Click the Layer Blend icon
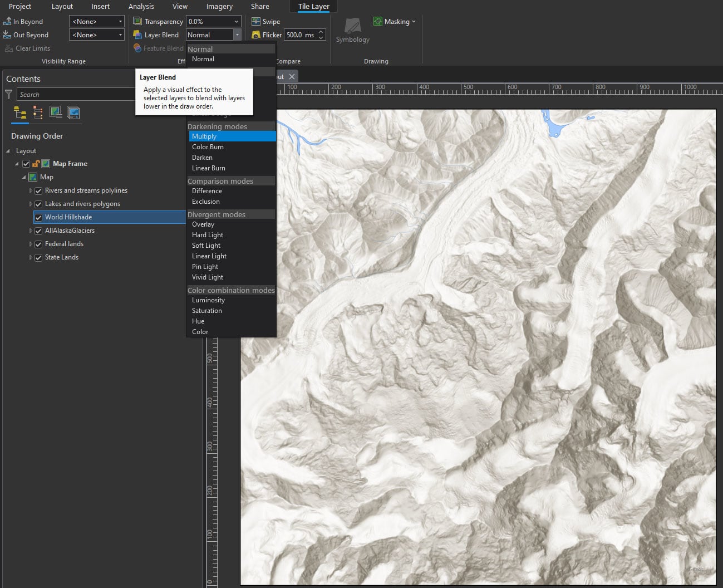 point(137,35)
